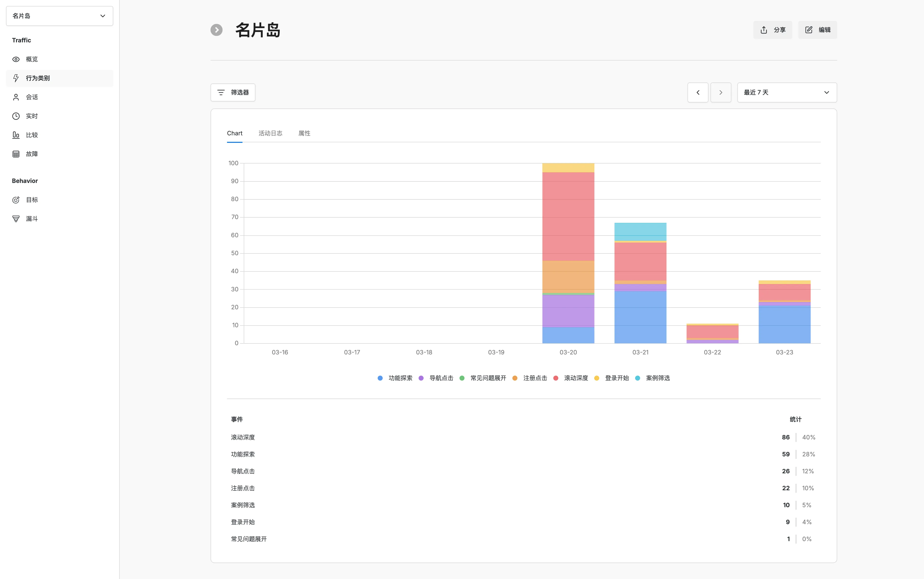Go to the next date range
This screenshot has width=924, height=579.
[721, 92]
